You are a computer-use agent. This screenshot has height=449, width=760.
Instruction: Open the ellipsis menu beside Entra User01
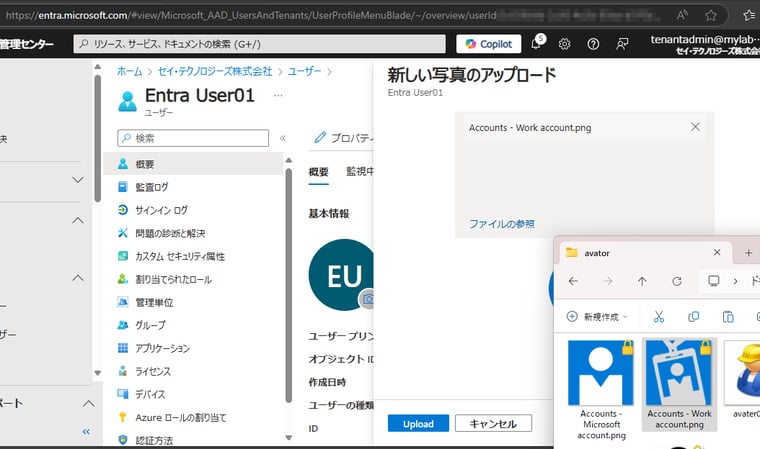(x=278, y=96)
